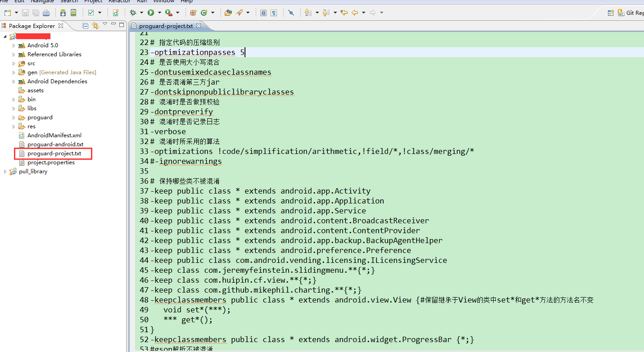Expand the res folder
The height and width of the screenshot is (352, 644).
tap(14, 126)
